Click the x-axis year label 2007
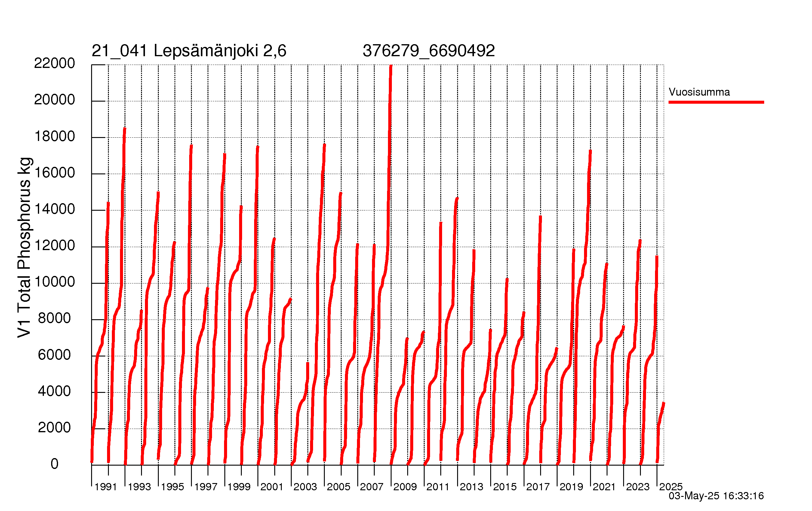 pos(372,487)
